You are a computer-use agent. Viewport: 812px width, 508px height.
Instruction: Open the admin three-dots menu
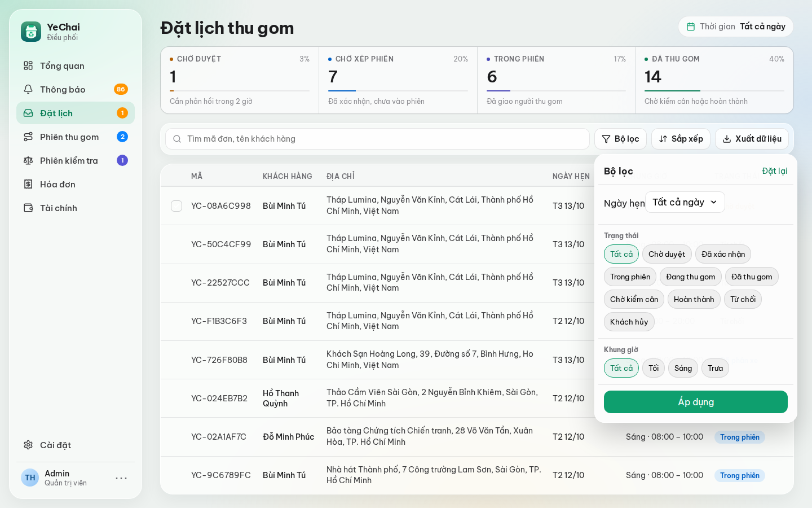pos(121,478)
